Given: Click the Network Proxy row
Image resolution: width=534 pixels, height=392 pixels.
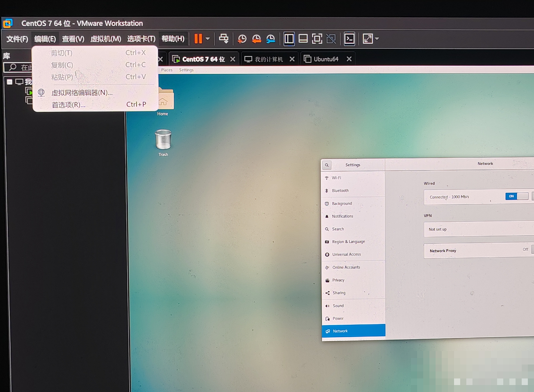Looking at the screenshot, I should (479, 251).
